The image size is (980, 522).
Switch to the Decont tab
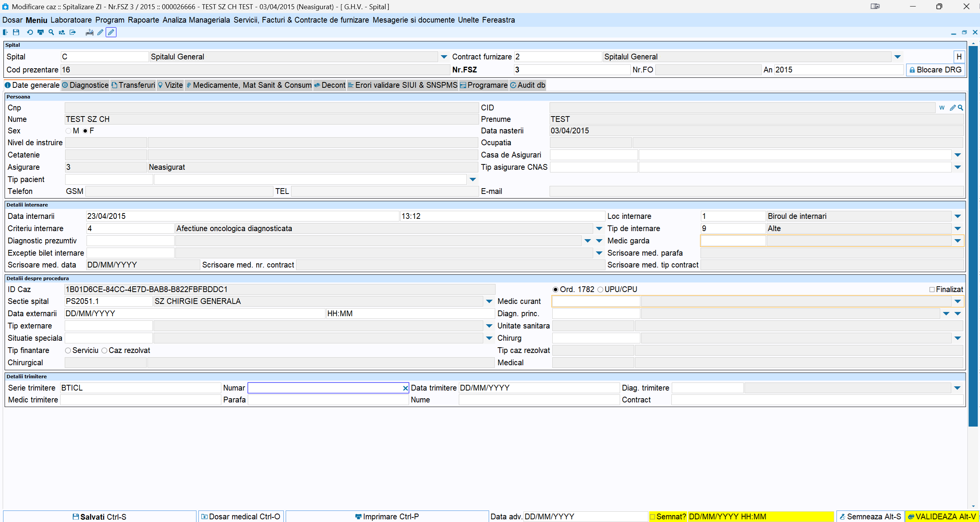[330, 85]
